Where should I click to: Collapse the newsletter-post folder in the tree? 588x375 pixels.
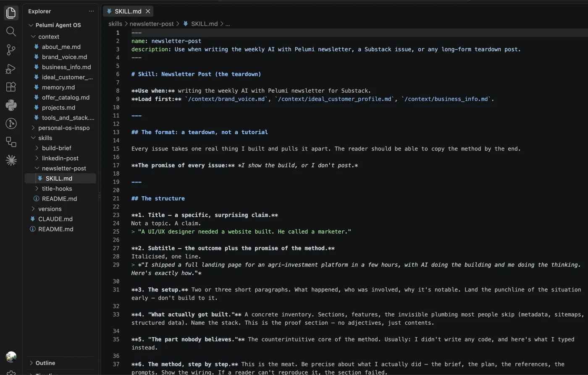tap(37, 168)
